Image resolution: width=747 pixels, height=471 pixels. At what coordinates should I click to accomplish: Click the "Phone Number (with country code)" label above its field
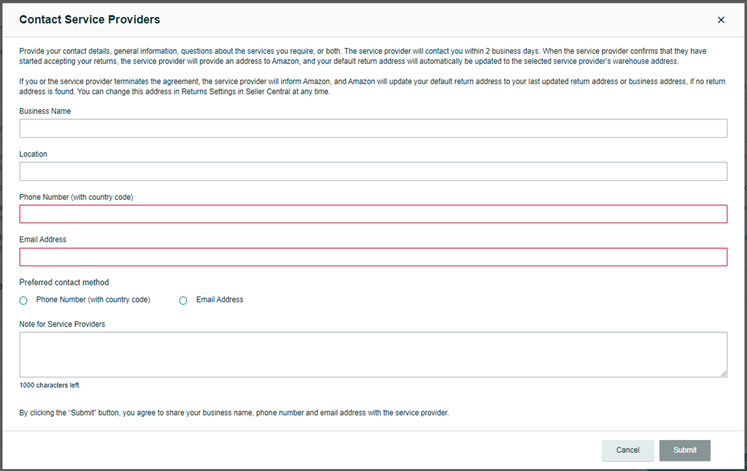(x=76, y=197)
